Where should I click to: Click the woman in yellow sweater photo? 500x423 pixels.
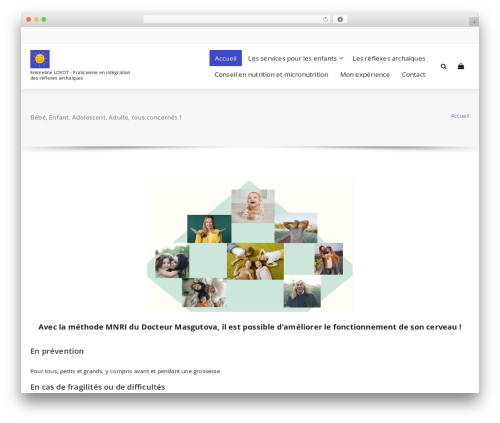pyautogui.click(x=209, y=229)
